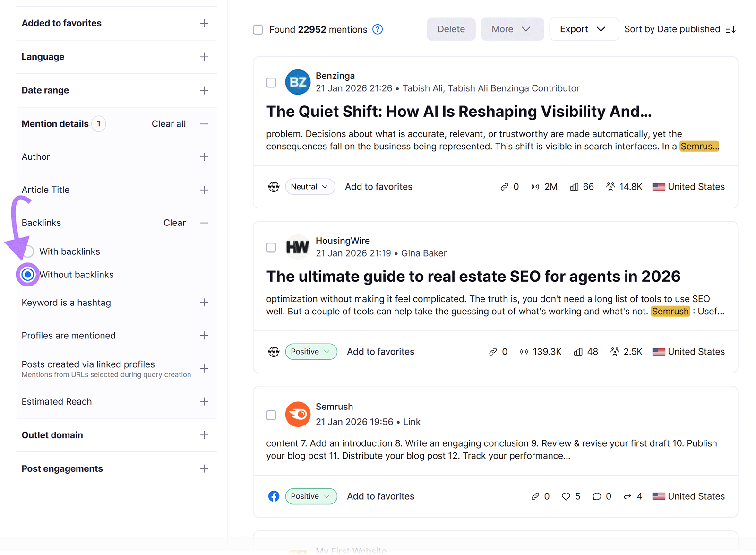Click the reach broadcast icon on the Benzinga mention

534,186
